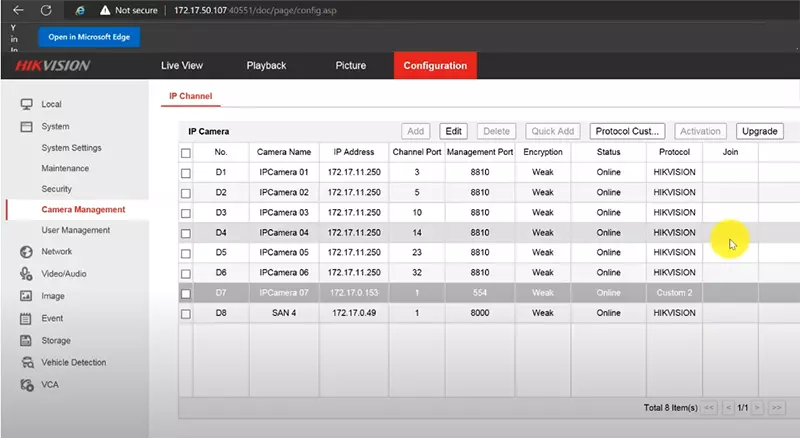The height and width of the screenshot is (438, 800).
Task: Click IPCamera 04 name cell
Action: [284, 233]
